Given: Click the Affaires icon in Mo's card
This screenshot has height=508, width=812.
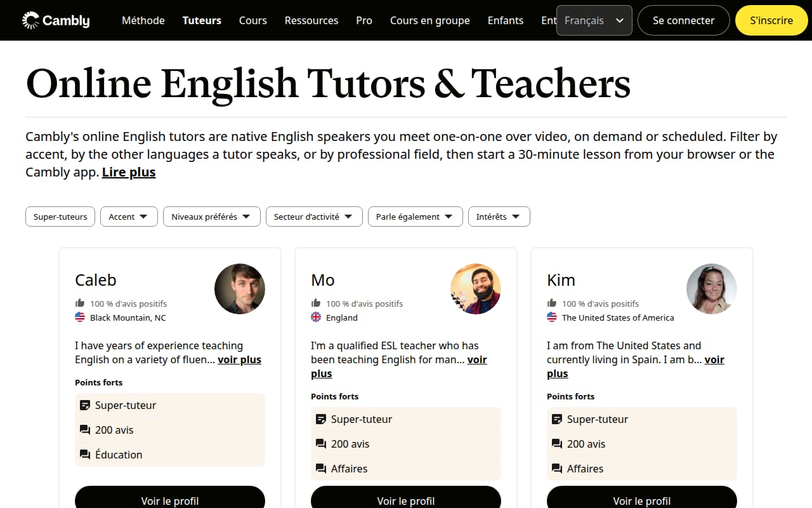Looking at the screenshot, I should point(321,469).
